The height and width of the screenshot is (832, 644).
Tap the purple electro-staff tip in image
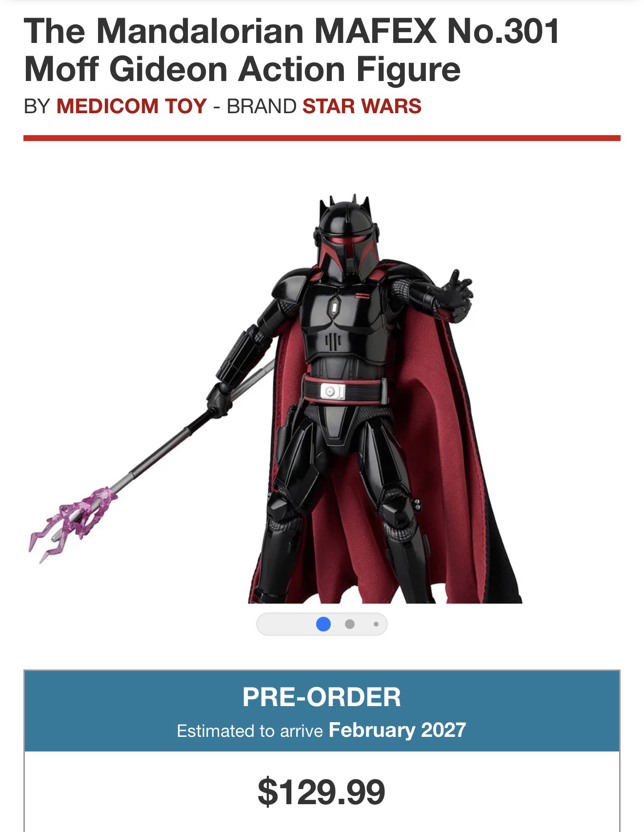(73, 522)
